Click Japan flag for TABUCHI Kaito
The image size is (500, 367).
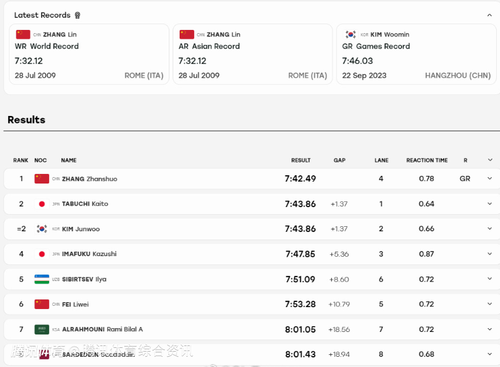click(x=42, y=204)
